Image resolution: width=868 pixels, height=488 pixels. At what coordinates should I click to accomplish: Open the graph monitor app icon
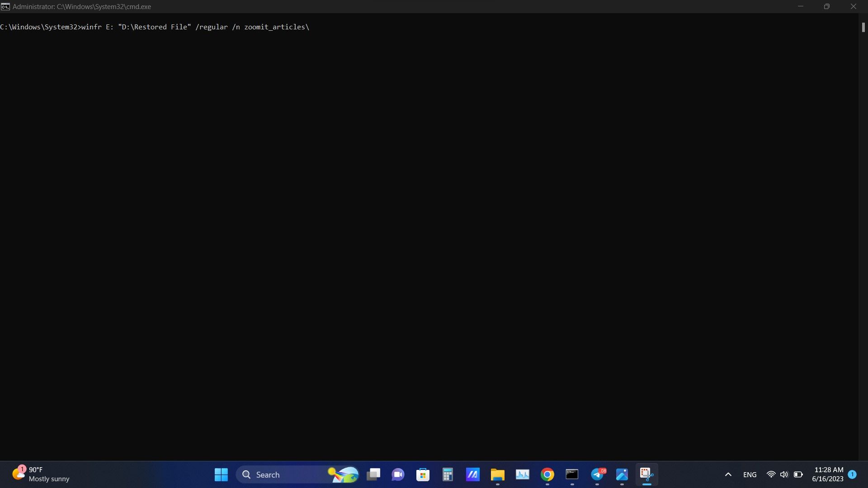(522, 474)
